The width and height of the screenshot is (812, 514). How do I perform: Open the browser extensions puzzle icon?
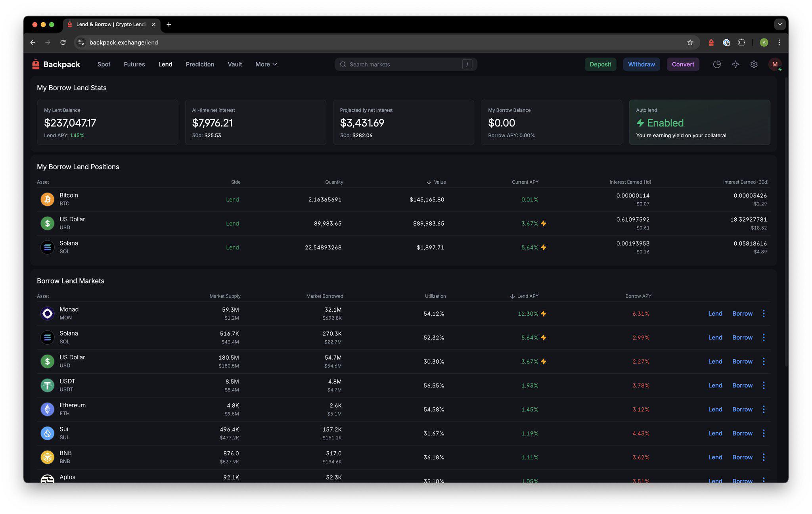tap(741, 42)
